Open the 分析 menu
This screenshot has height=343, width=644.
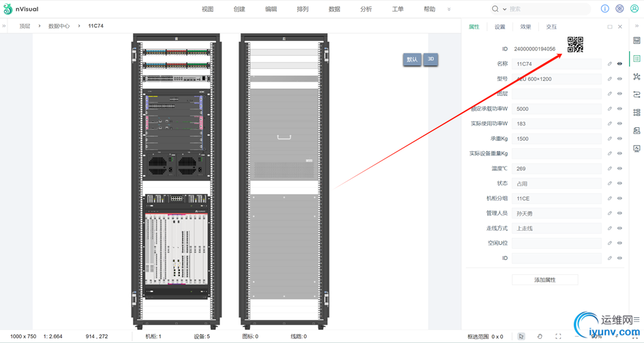point(366,9)
